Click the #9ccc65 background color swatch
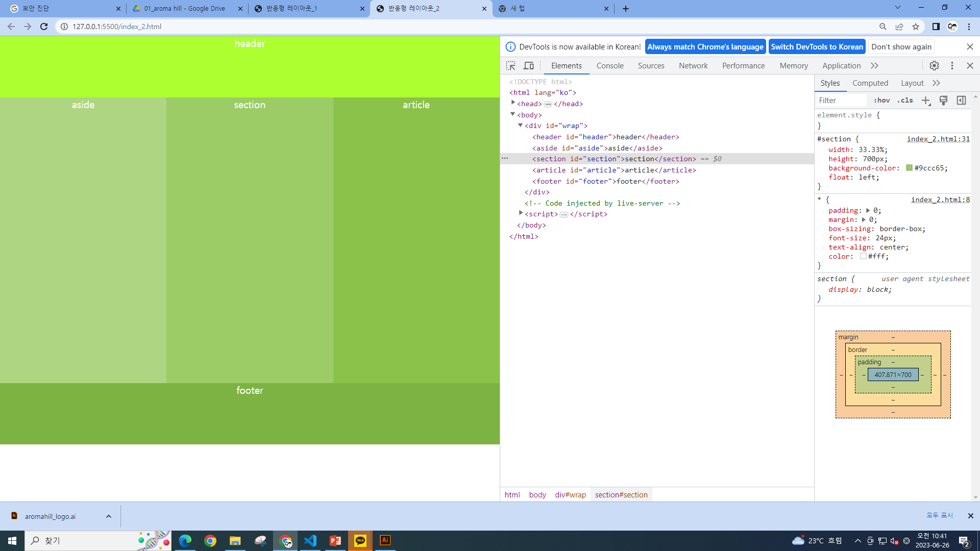980x551 pixels. [x=909, y=168]
